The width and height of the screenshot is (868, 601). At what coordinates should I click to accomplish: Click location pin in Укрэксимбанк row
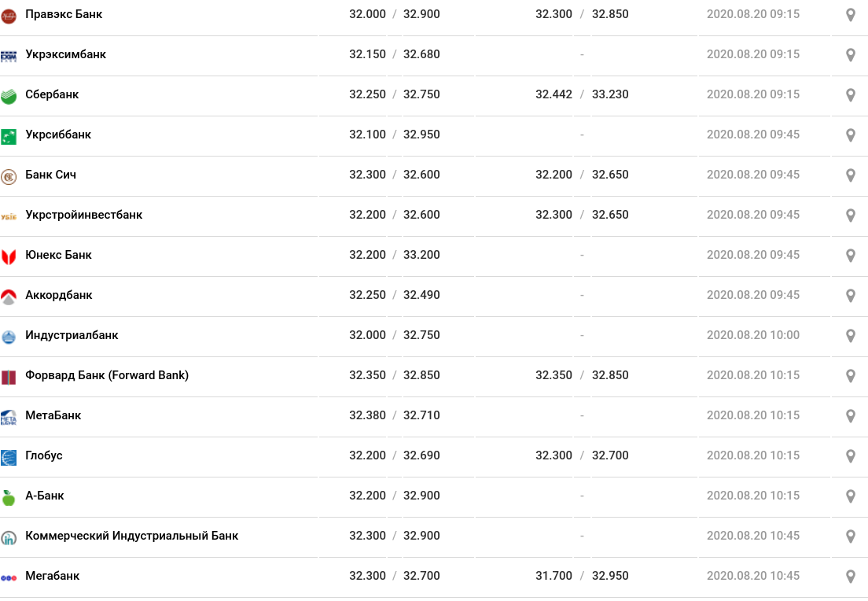click(x=851, y=55)
